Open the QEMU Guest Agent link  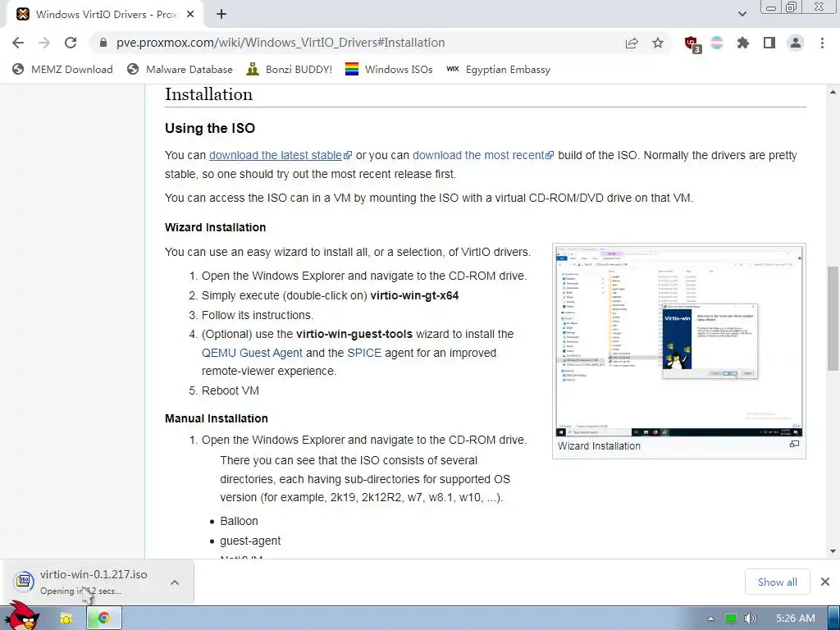(252, 353)
